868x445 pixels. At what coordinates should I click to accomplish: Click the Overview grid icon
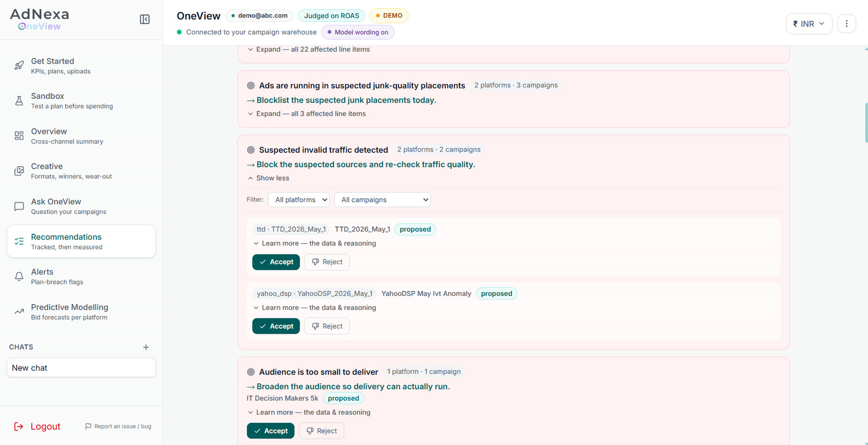coord(19,136)
